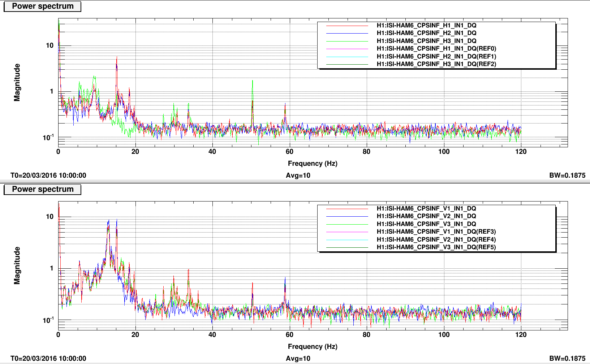590x364 pixels.
Task: Click BW=0.1875 under the top plot
Action: [x=567, y=175]
